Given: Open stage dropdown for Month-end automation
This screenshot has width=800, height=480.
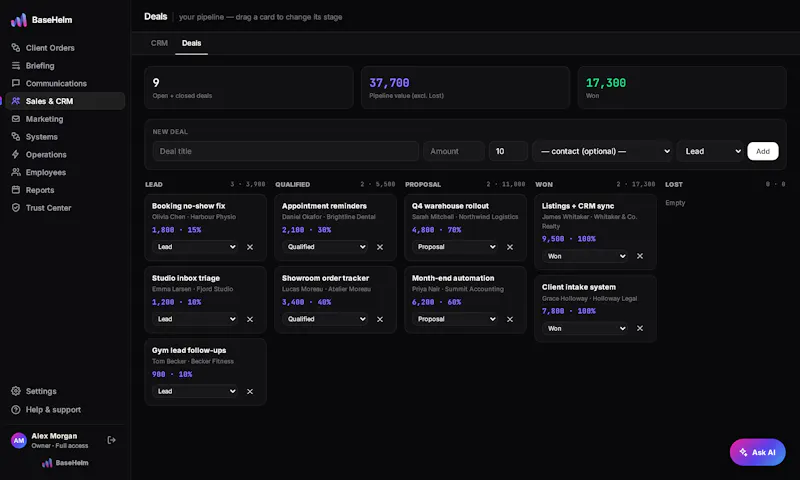Looking at the screenshot, I should 456,319.
